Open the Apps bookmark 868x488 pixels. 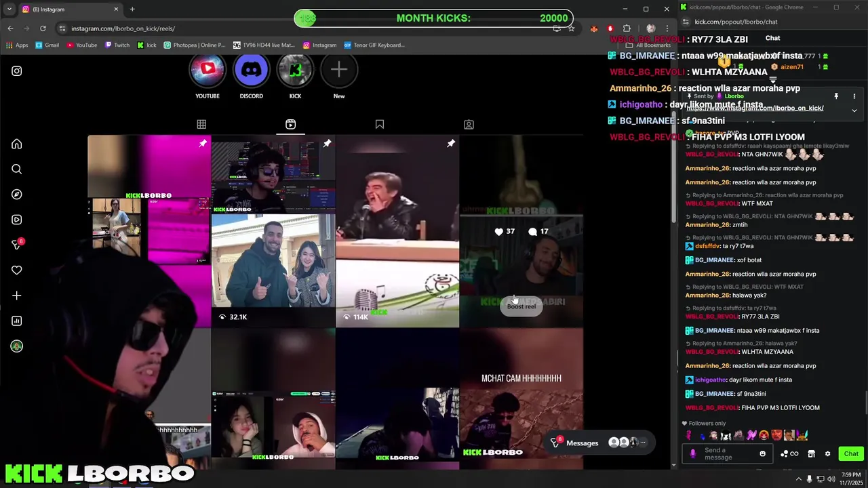click(18, 45)
